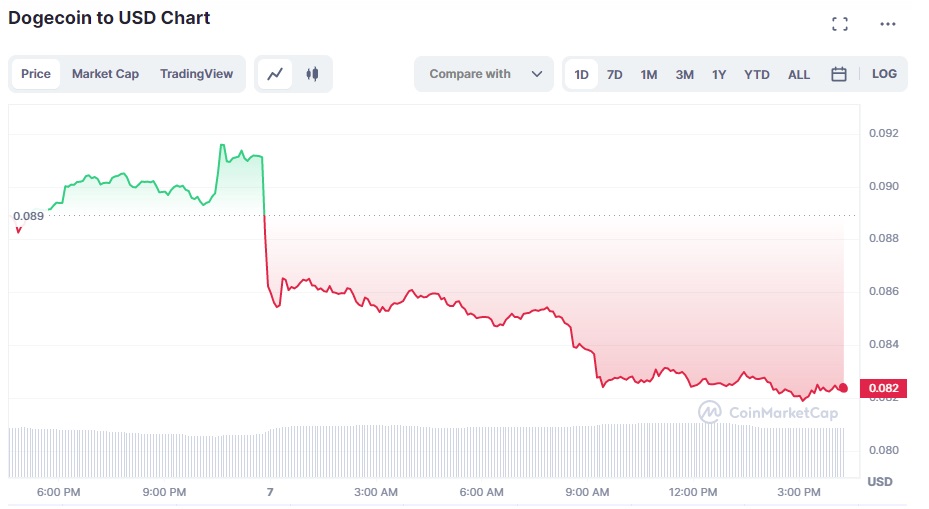Click the volume bars near 9:00 AM

click(587, 452)
